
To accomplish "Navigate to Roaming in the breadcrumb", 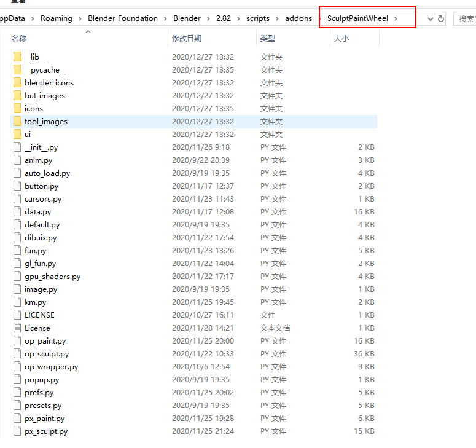I will click(57, 18).
